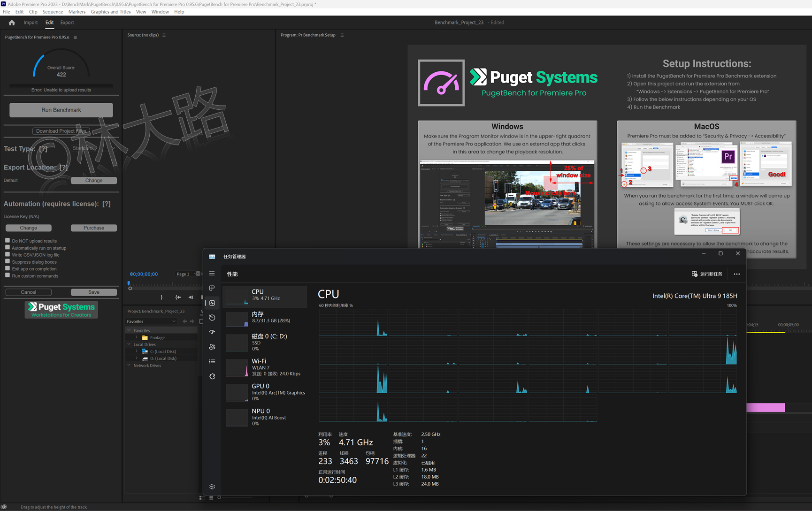Click Go to In point control in Source monitor

coord(178,297)
